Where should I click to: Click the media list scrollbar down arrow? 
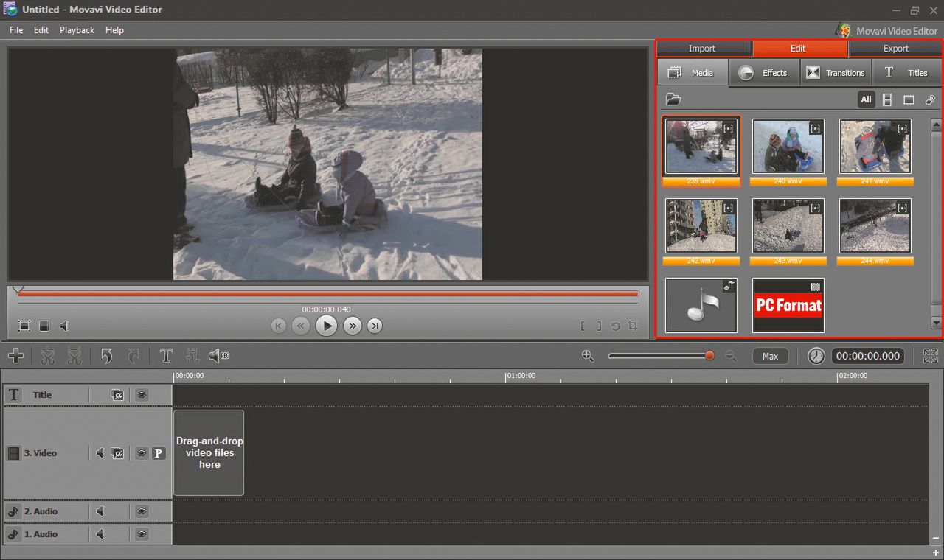937,323
